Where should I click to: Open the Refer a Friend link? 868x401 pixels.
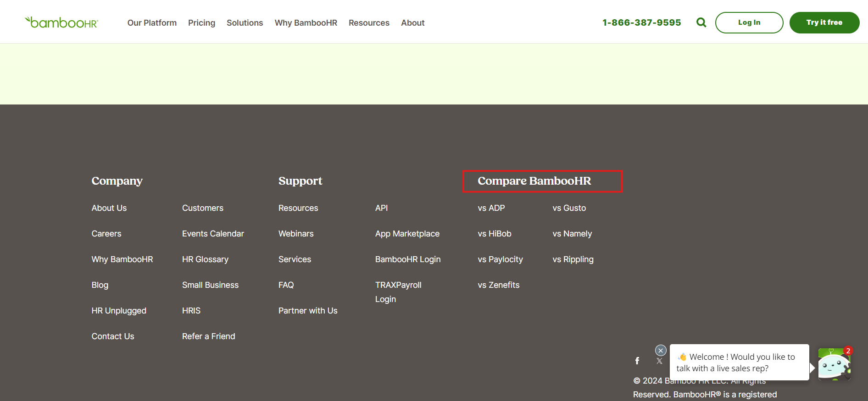(209, 336)
